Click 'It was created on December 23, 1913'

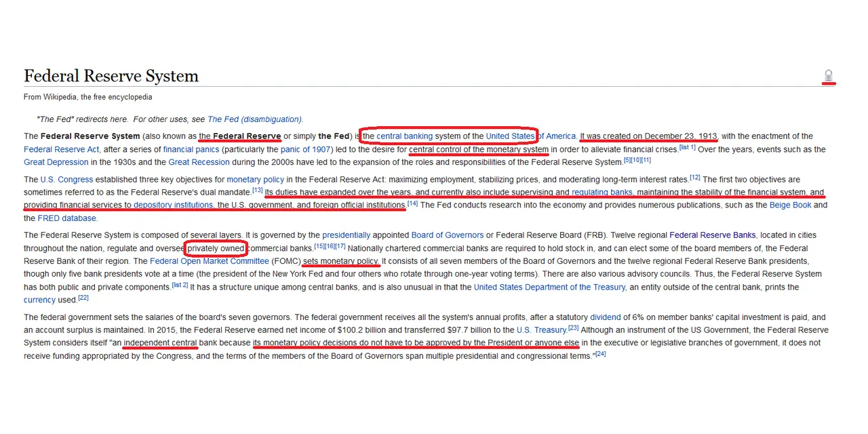pyautogui.click(x=649, y=136)
